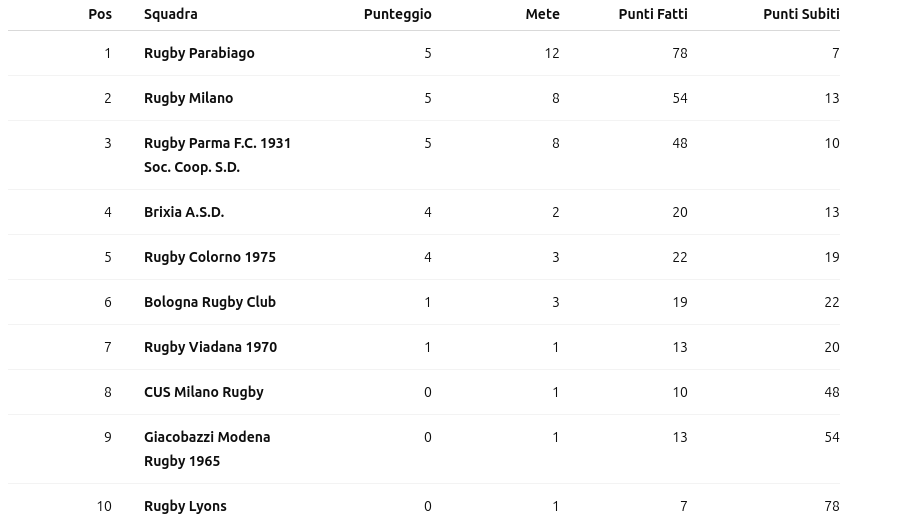Image resolution: width=920 pixels, height=532 pixels.
Task: Open CUS Milano Rugby team
Action: tap(204, 392)
